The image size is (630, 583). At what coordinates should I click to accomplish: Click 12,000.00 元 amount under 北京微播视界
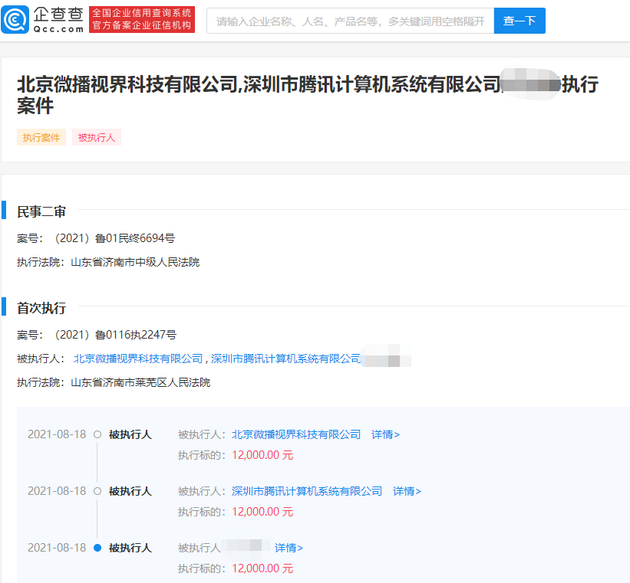[x=263, y=455]
